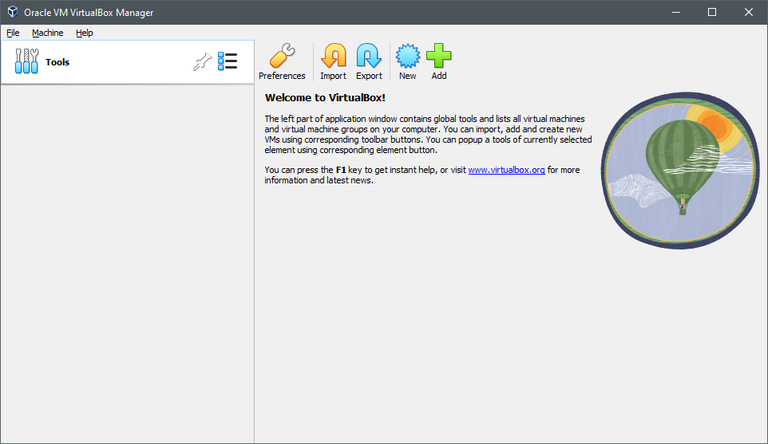Close the VirtualBox Manager window
This screenshot has width=768, height=444.
[748, 12]
